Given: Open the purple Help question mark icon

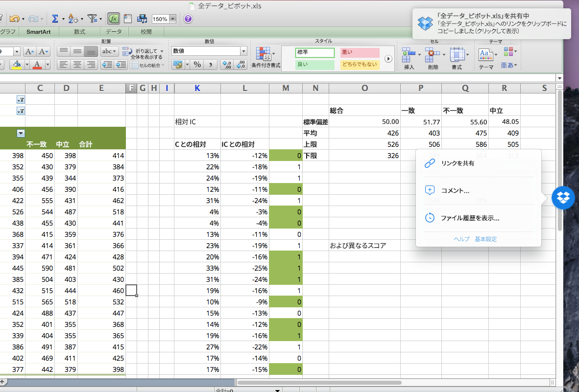Looking at the screenshot, I should 188,19.
